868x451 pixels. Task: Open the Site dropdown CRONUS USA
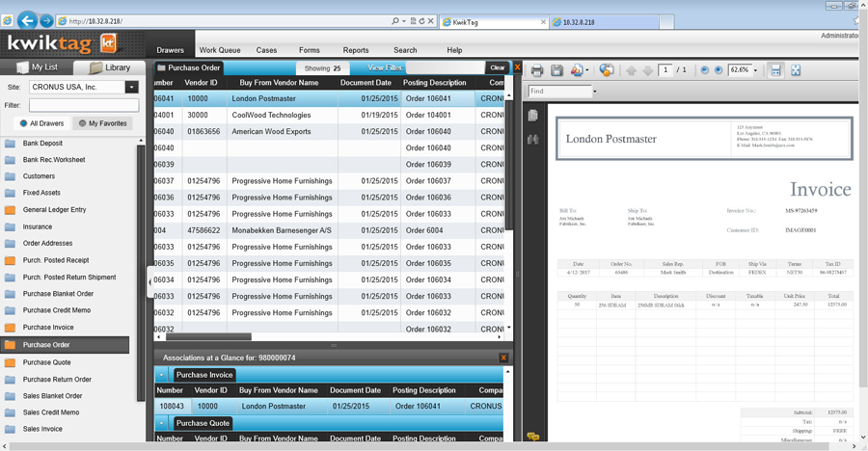(x=131, y=87)
